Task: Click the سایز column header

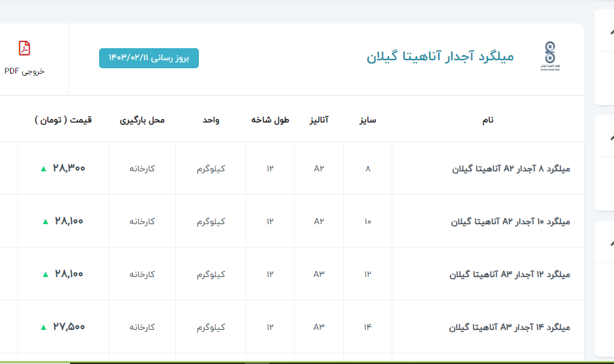Action: [368, 120]
